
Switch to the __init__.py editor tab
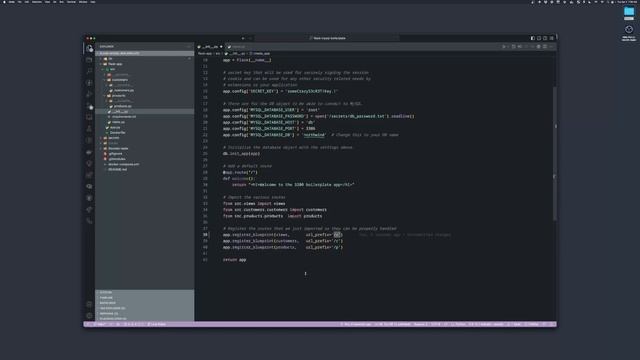tap(210, 47)
